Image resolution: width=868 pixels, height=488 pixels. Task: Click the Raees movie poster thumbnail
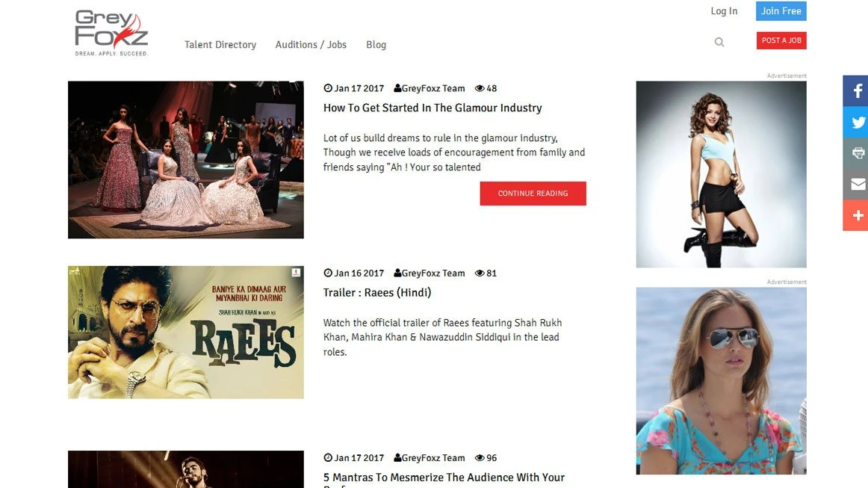(x=185, y=333)
